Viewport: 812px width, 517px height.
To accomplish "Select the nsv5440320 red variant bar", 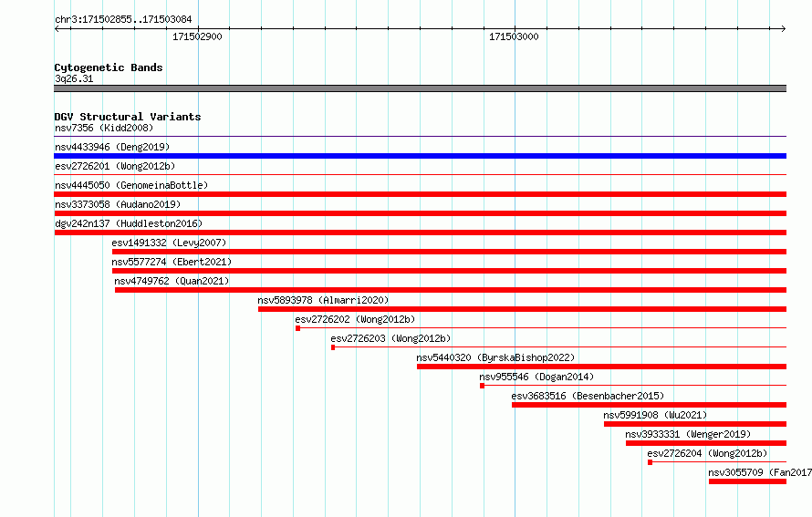I will [601, 367].
